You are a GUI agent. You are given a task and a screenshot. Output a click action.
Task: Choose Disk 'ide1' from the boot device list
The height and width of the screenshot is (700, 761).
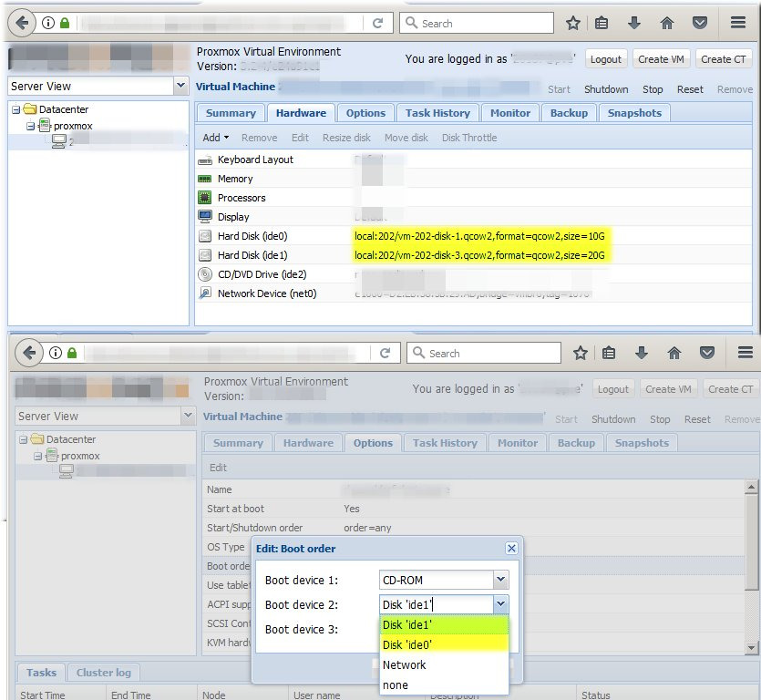[444, 624]
